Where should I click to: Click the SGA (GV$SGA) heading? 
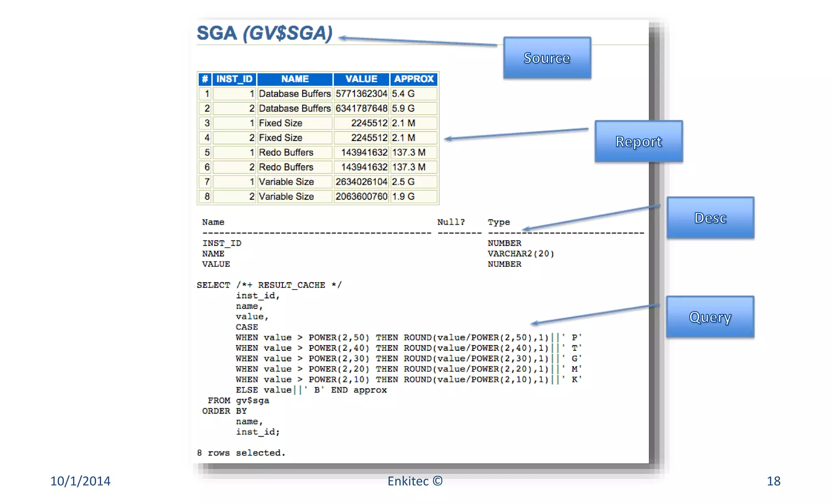pyautogui.click(x=265, y=33)
